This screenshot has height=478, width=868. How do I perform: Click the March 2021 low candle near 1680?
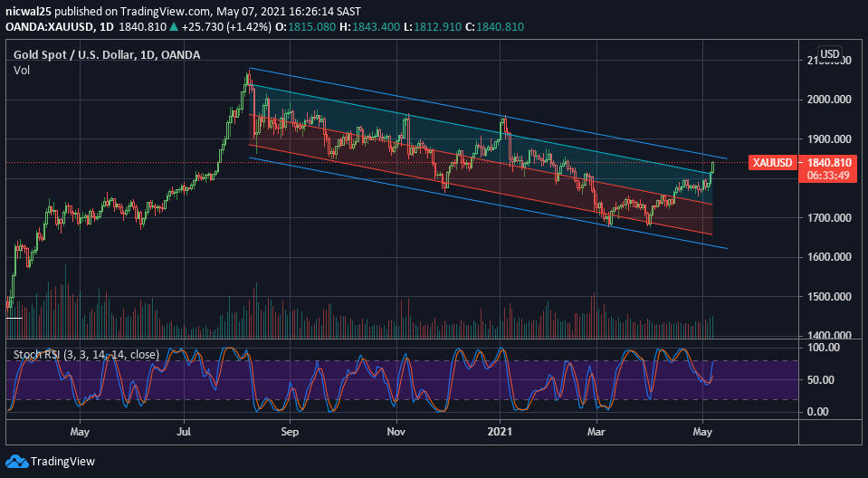(609, 221)
